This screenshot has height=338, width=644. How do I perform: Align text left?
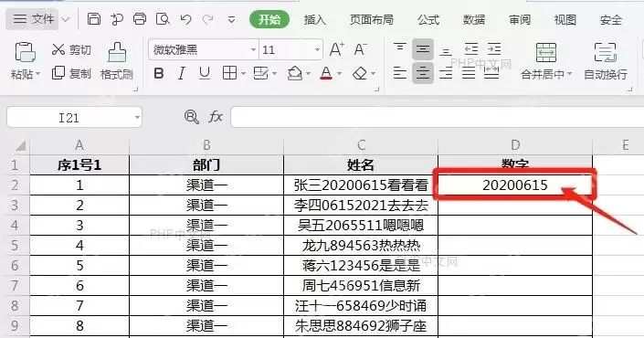click(399, 73)
